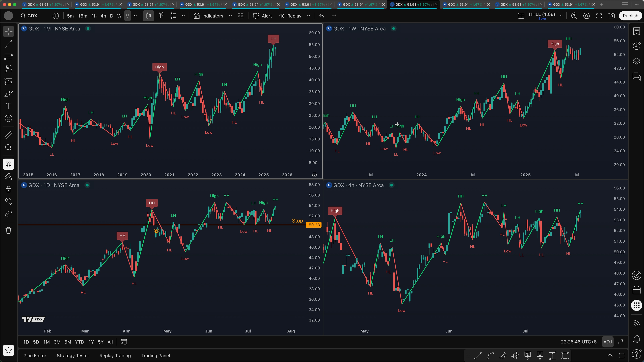Open the favorites star toolbar
Viewport: 644px width, 362px height.
coord(9,350)
